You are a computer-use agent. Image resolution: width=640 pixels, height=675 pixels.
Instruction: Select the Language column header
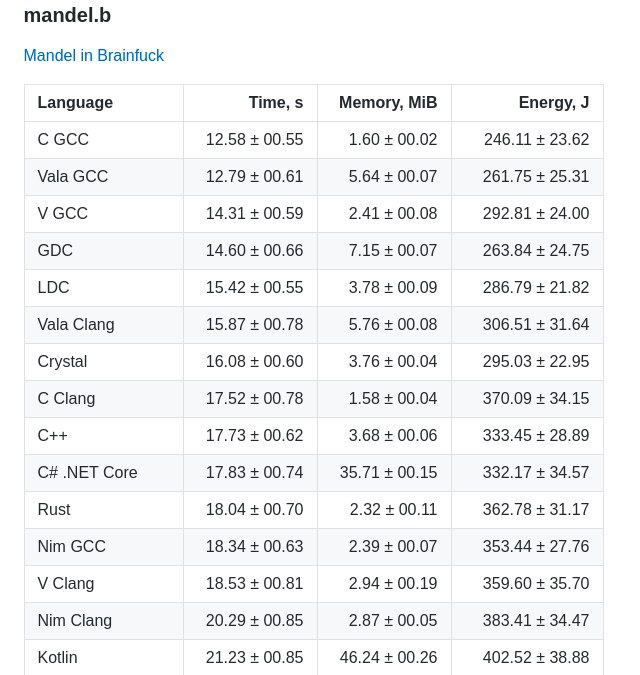(75, 102)
